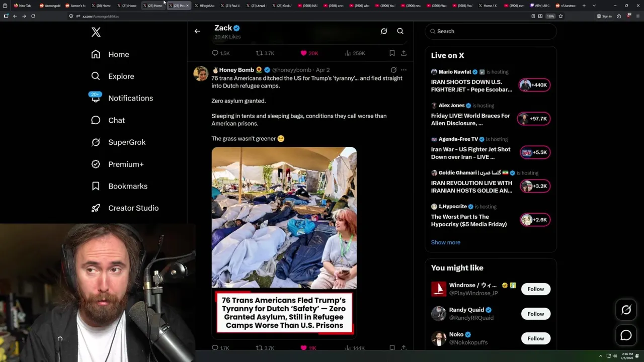The image size is (644, 362).
Task: Open Randy Quaid profile name
Action: coord(466,310)
